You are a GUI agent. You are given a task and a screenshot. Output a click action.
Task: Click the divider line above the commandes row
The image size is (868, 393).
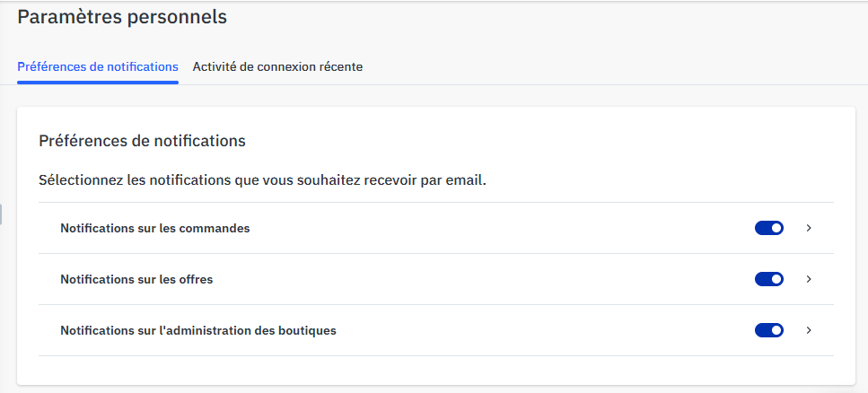(436, 202)
